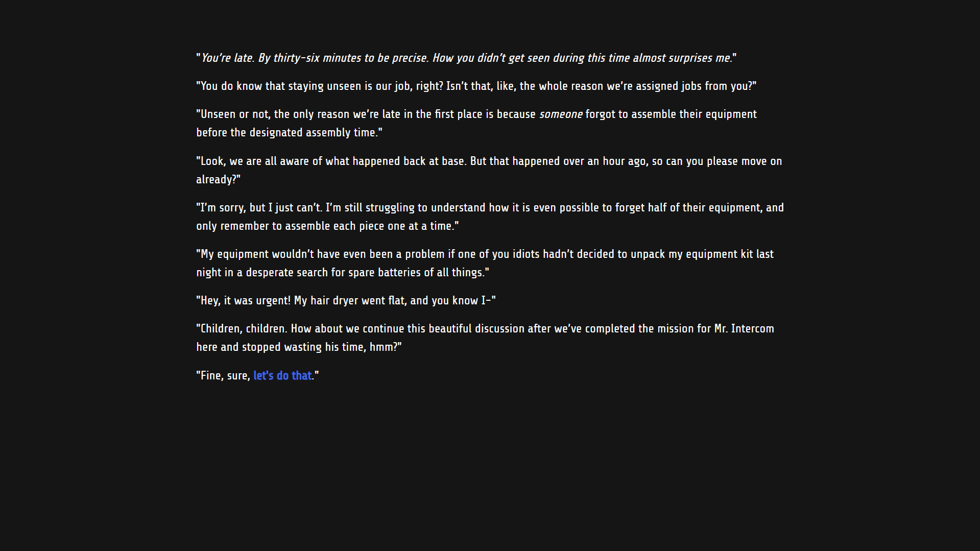Click the italicized word "someone"
980x551 pixels.
pyautogui.click(x=561, y=114)
